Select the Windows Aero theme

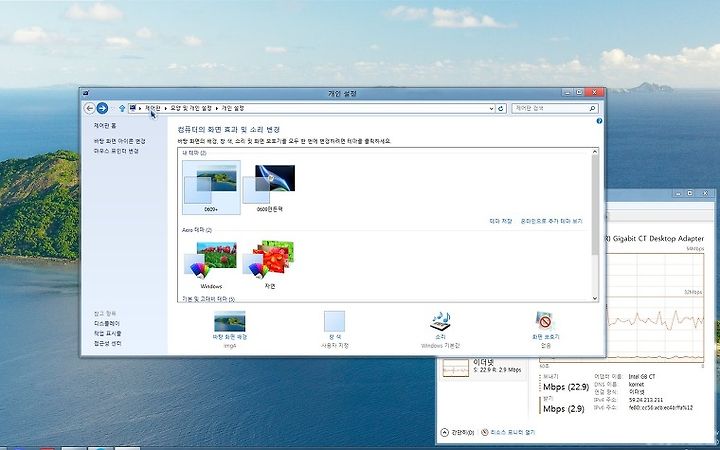click(211, 265)
